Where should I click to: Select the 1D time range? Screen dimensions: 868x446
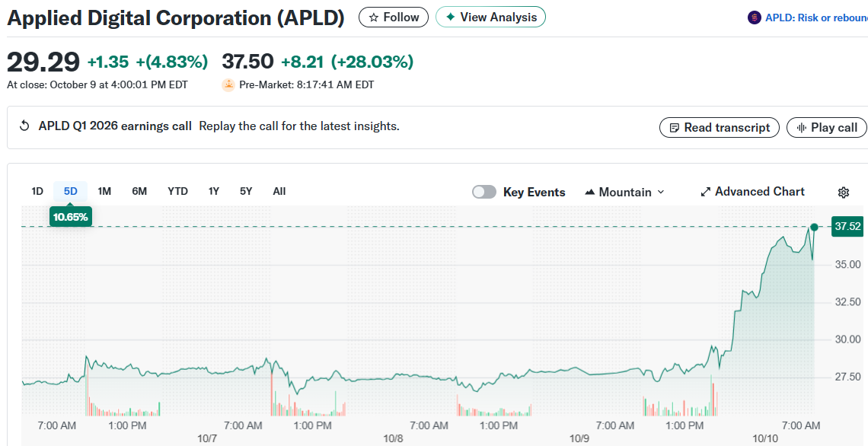click(x=37, y=191)
